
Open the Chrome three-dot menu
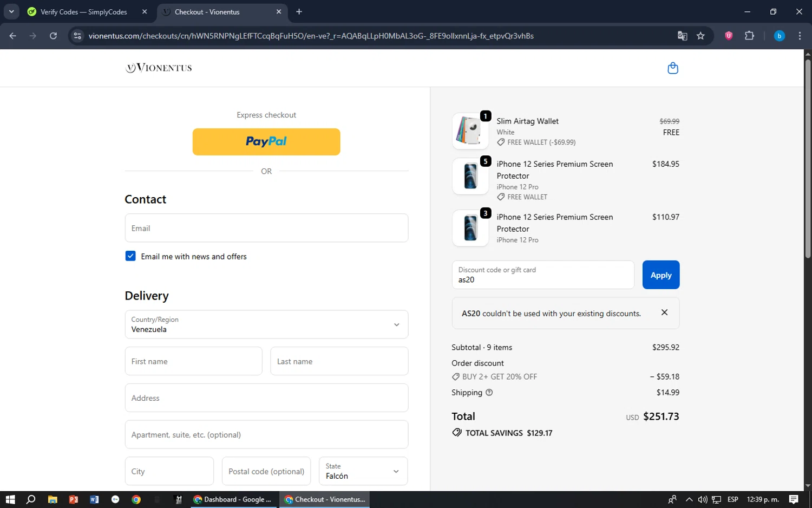(800, 36)
